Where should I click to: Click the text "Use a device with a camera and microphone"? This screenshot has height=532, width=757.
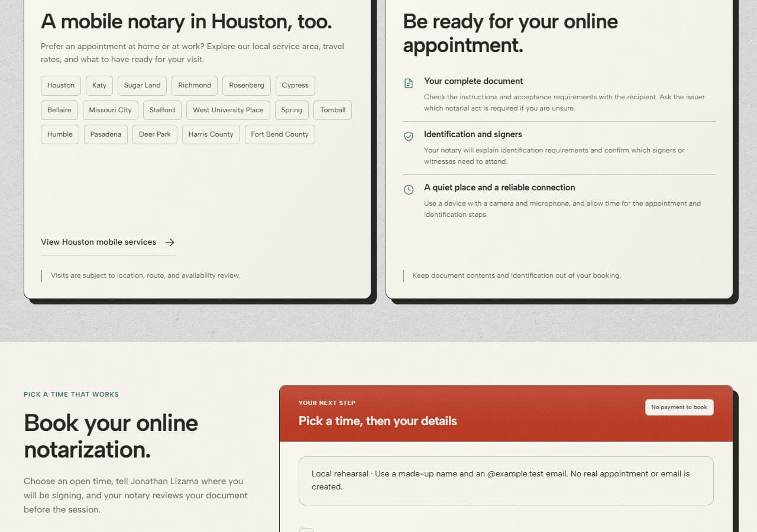(562, 209)
